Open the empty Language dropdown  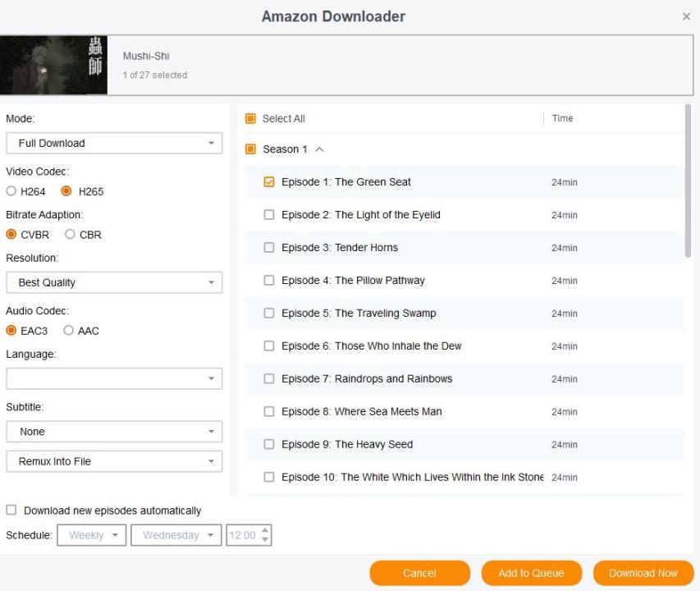[x=114, y=378]
